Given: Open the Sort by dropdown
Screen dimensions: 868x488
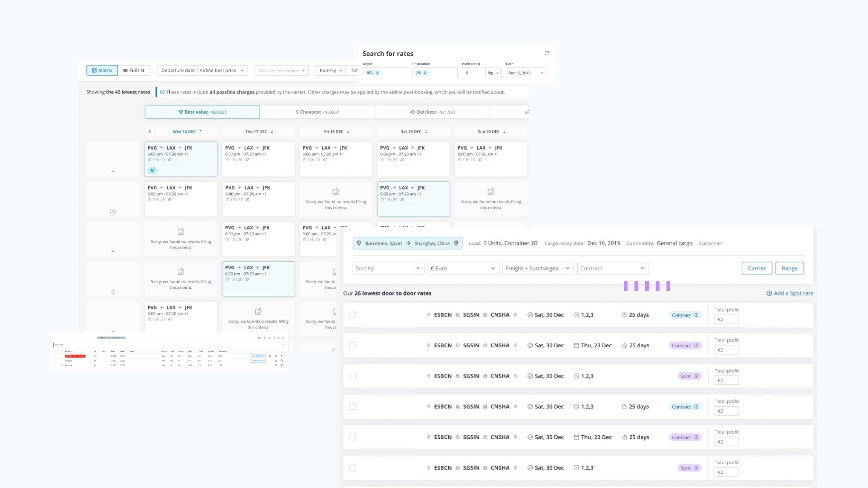Looking at the screenshot, I should pos(388,268).
